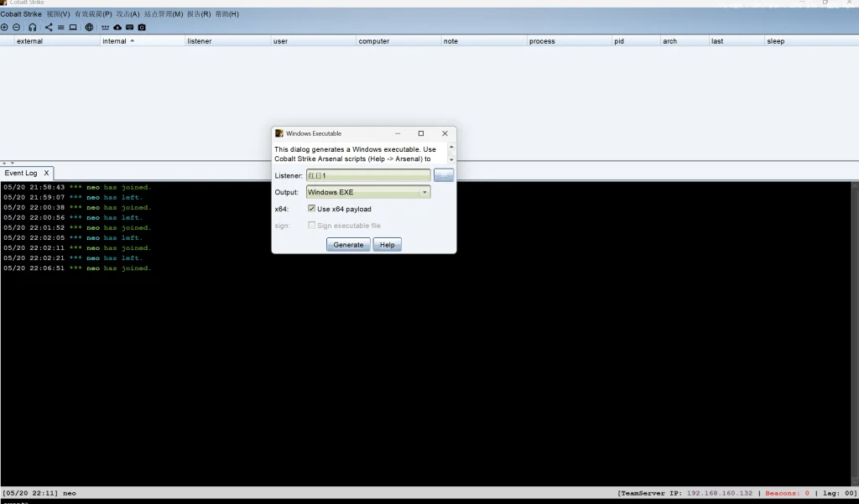Click the keyboard icon in toolbar
This screenshot has width=859, height=504.
pyautogui.click(x=130, y=28)
